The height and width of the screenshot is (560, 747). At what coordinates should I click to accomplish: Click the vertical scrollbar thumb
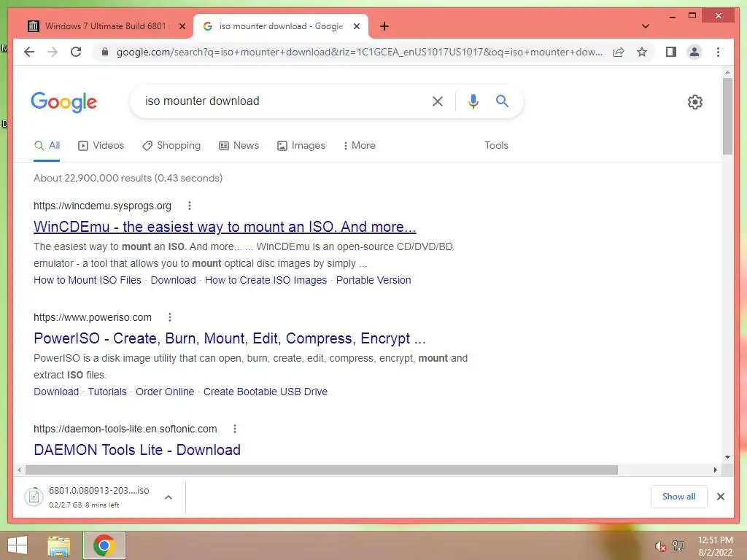(727, 116)
